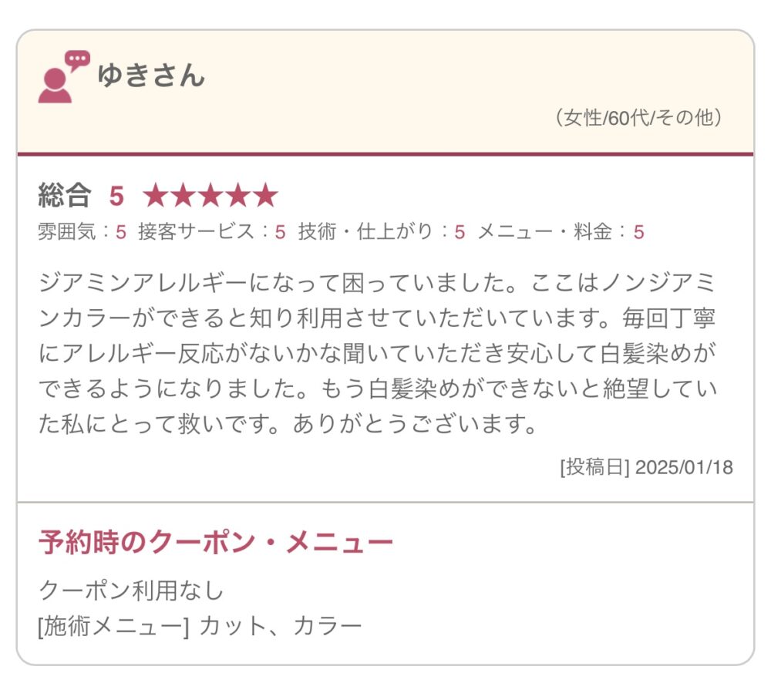This screenshot has height=700, width=771.
Task: Click the メニュー・料金 rating score
Action: tap(639, 231)
